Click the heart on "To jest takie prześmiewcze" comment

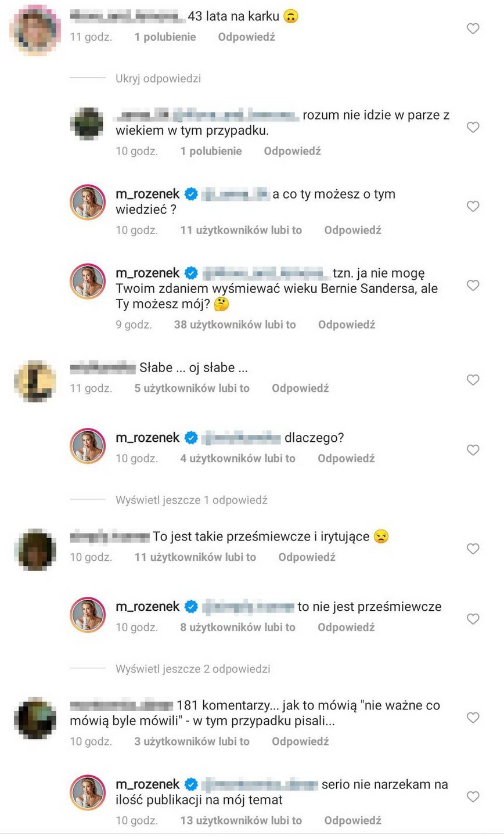tap(473, 549)
